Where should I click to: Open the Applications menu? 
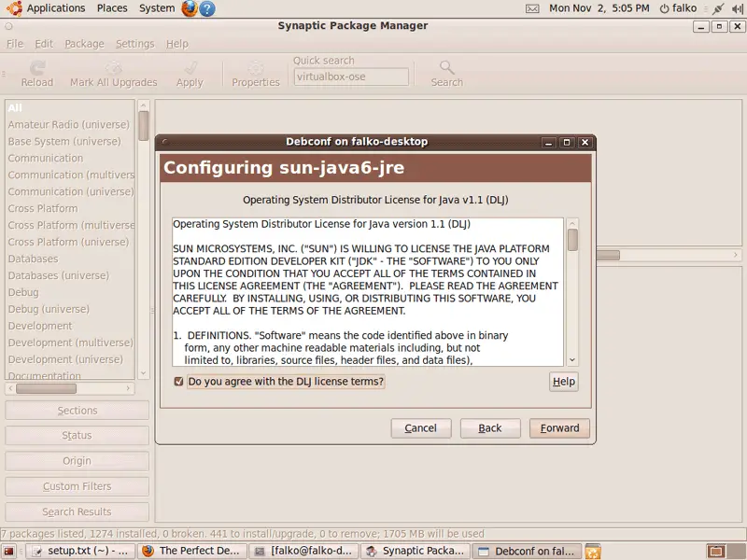pyautogui.click(x=56, y=8)
